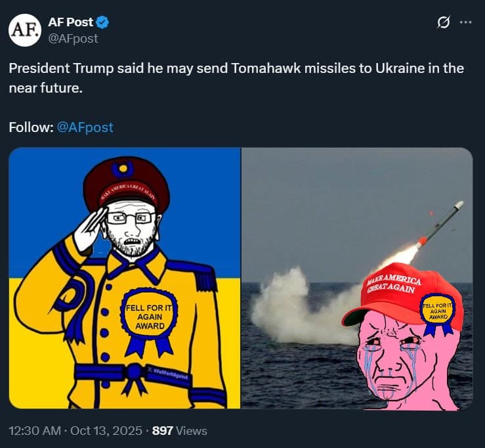The height and width of the screenshot is (448, 485).
Task: Open the left saluting soldier image
Action: tap(125, 278)
